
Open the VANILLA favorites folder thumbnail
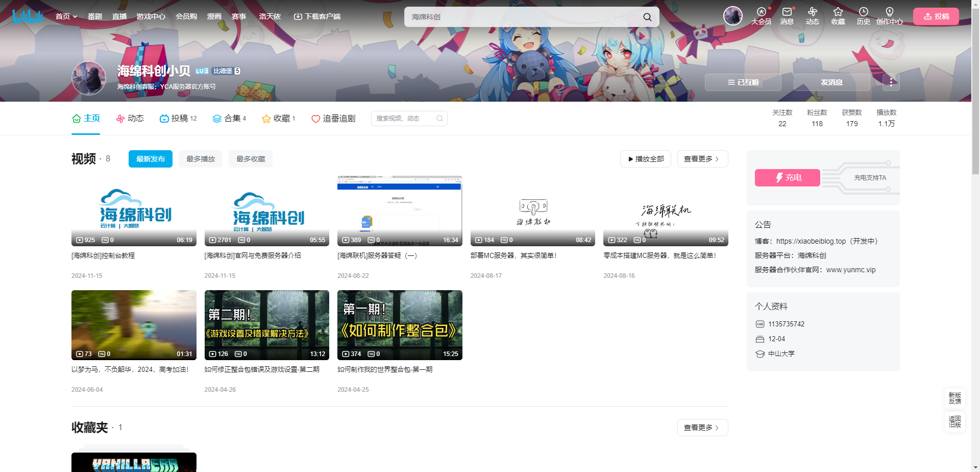coord(134,462)
